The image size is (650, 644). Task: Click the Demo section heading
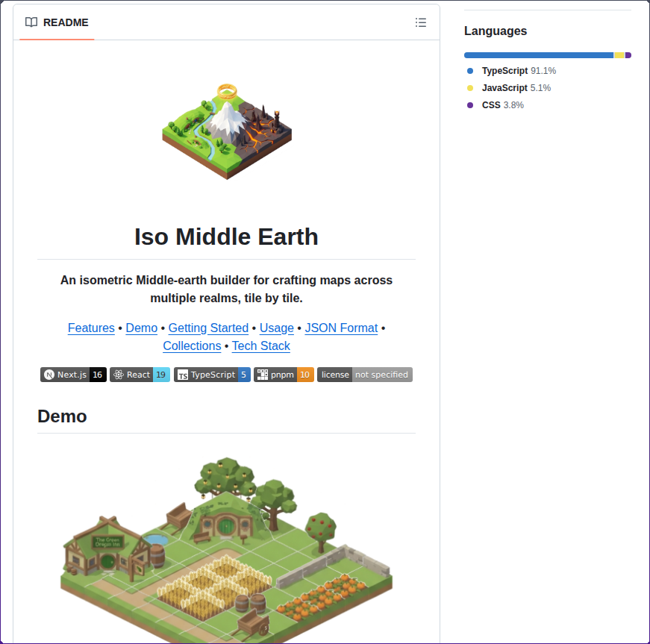[62, 416]
